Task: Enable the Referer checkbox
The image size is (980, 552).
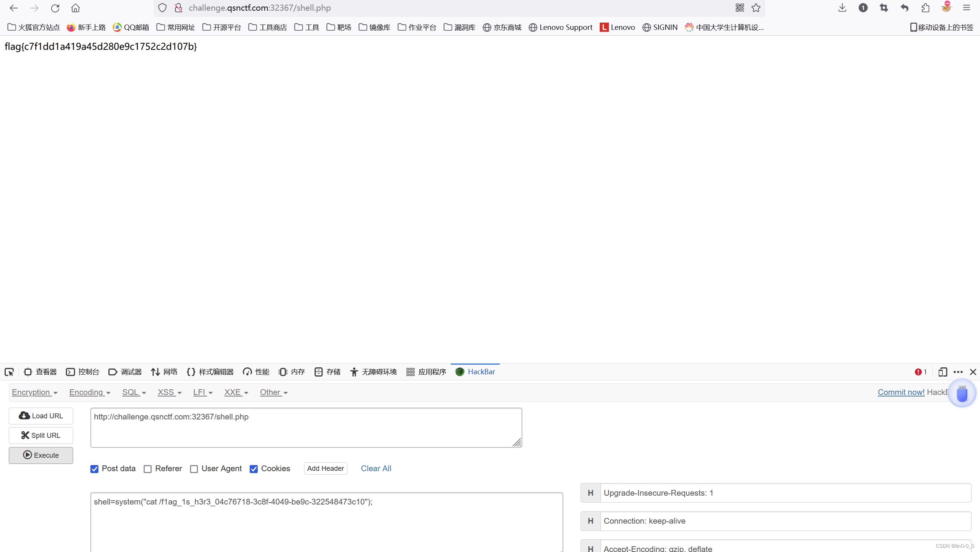Action: point(148,469)
